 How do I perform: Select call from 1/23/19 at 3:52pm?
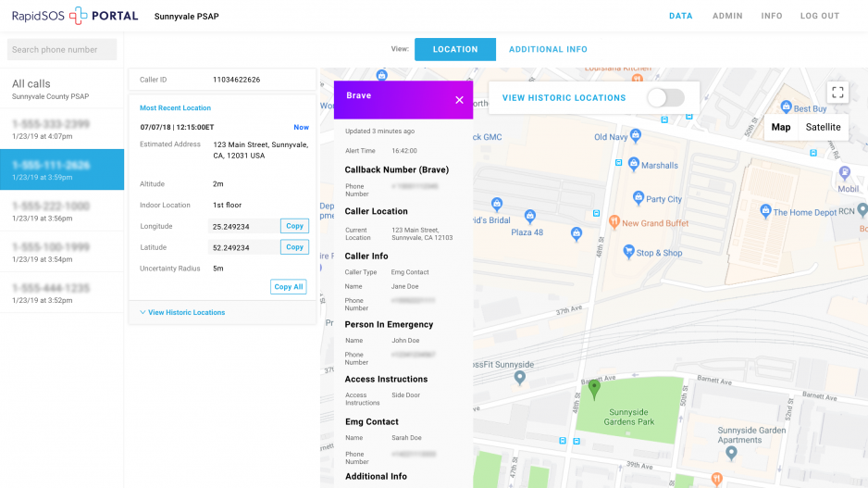coord(62,293)
